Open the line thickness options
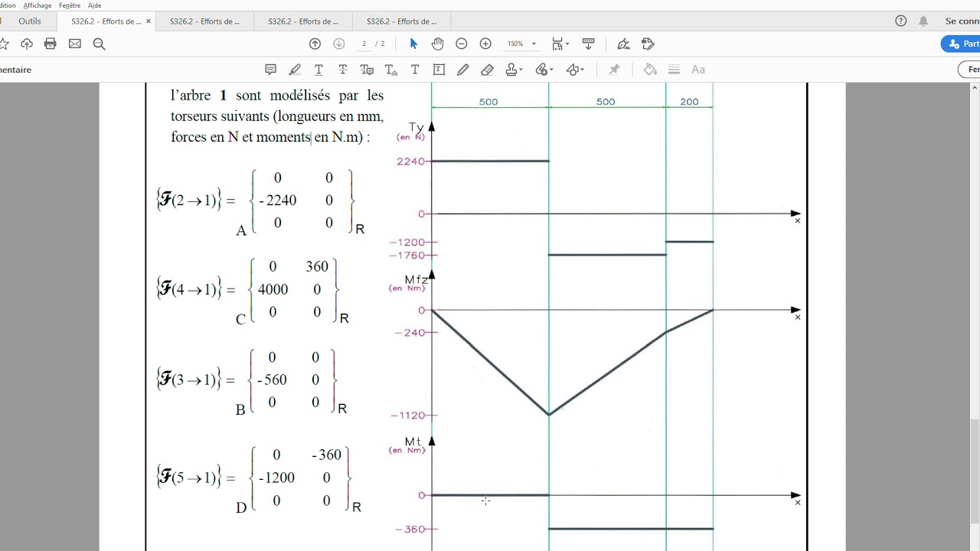The image size is (980, 551). [674, 70]
